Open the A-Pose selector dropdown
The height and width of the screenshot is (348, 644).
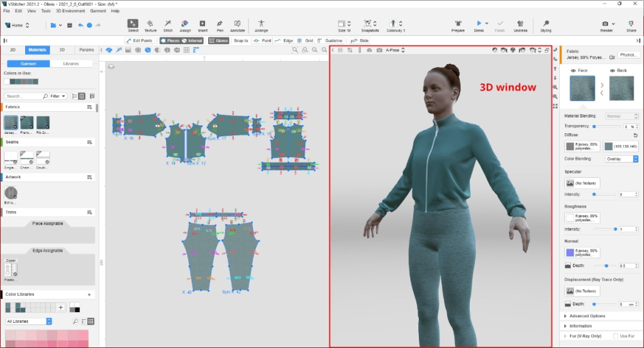pyautogui.click(x=397, y=50)
